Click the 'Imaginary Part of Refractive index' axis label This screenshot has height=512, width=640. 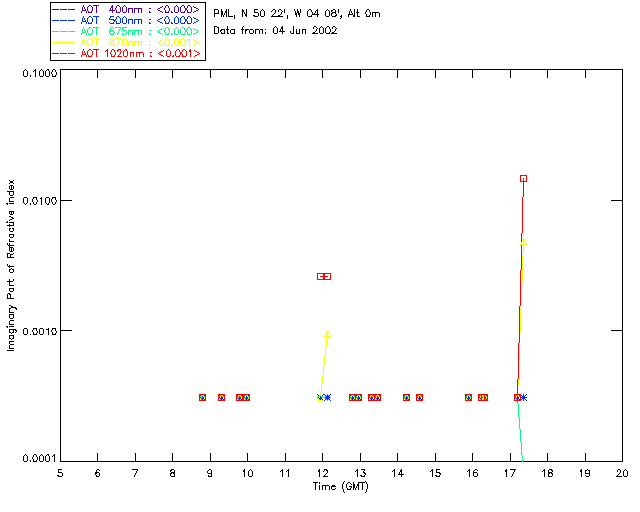coord(11,265)
